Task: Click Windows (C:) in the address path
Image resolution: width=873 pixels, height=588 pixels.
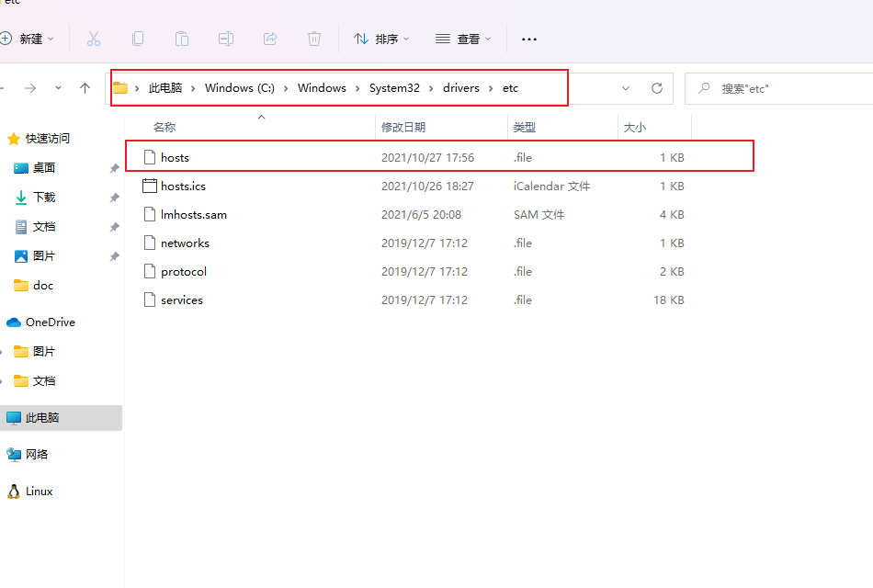Action: (240, 88)
